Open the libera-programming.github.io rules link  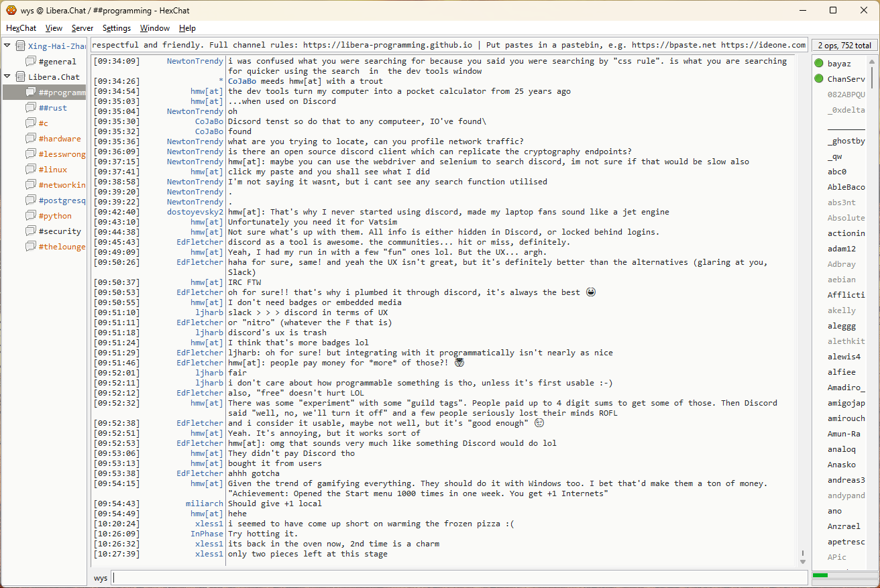(x=388, y=45)
